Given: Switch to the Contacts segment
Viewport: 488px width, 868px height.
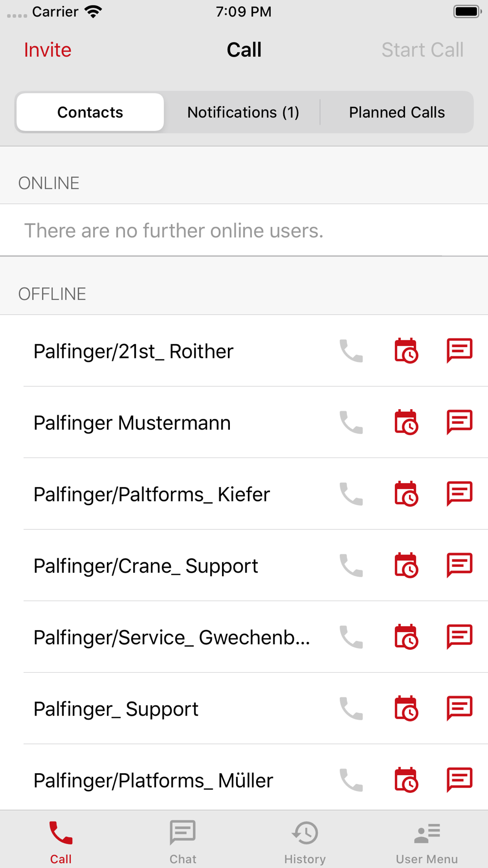Looking at the screenshot, I should pyautogui.click(x=90, y=112).
